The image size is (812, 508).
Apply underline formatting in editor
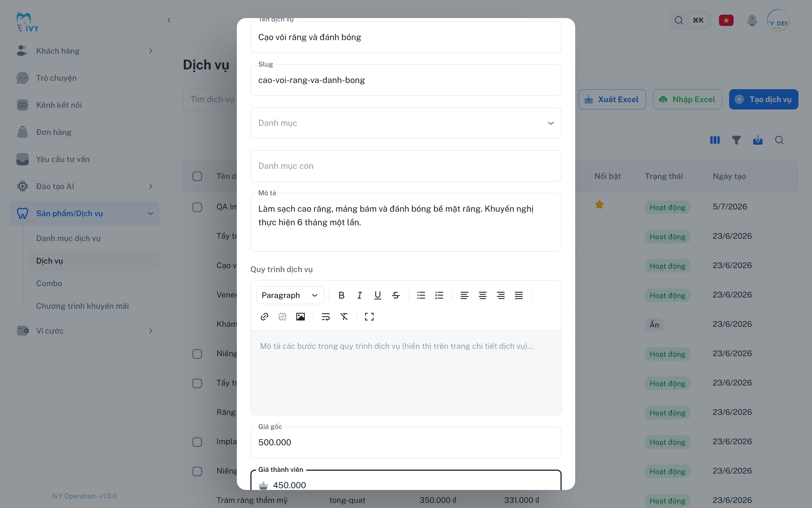pos(378,295)
